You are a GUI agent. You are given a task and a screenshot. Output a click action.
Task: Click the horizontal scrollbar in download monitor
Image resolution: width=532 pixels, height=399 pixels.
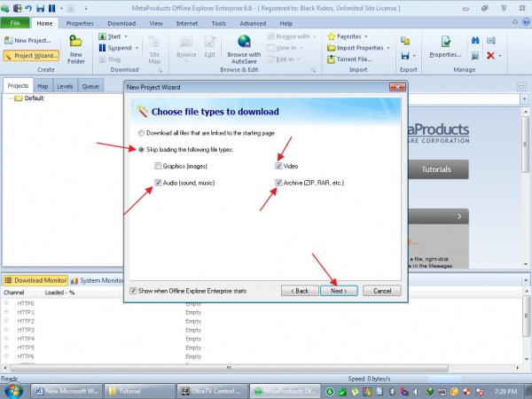pyautogui.click(x=229, y=368)
